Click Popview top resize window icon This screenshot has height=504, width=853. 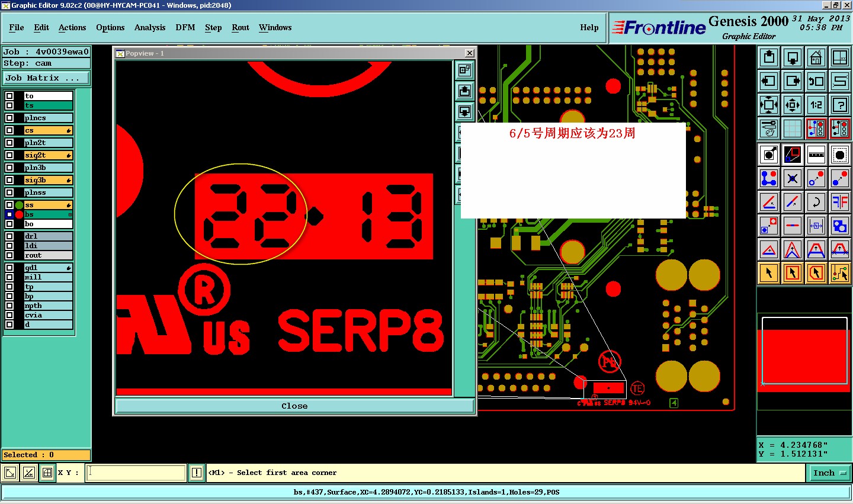tap(464, 70)
